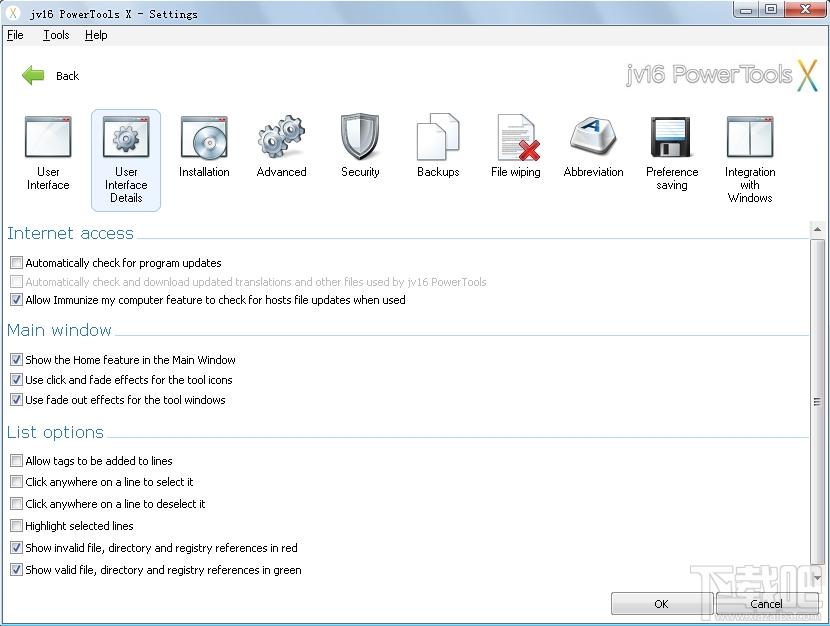The height and width of the screenshot is (626, 830).
Task: Click the Back text link
Action: click(67, 76)
